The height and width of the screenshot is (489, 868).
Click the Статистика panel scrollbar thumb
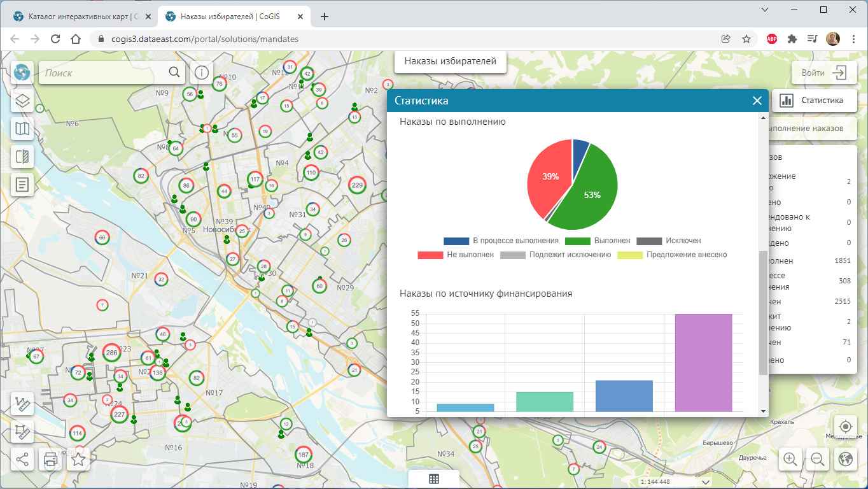pyautogui.click(x=764, y=313)
